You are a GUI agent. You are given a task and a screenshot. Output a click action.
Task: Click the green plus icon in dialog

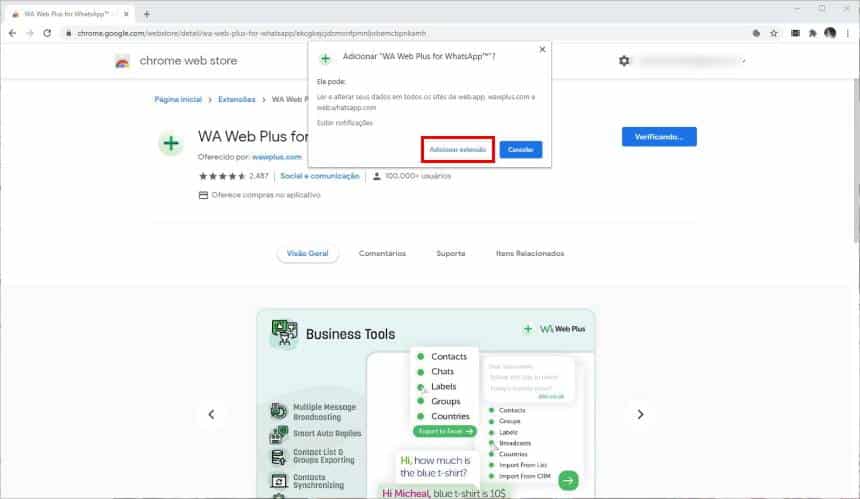point(325,59)
